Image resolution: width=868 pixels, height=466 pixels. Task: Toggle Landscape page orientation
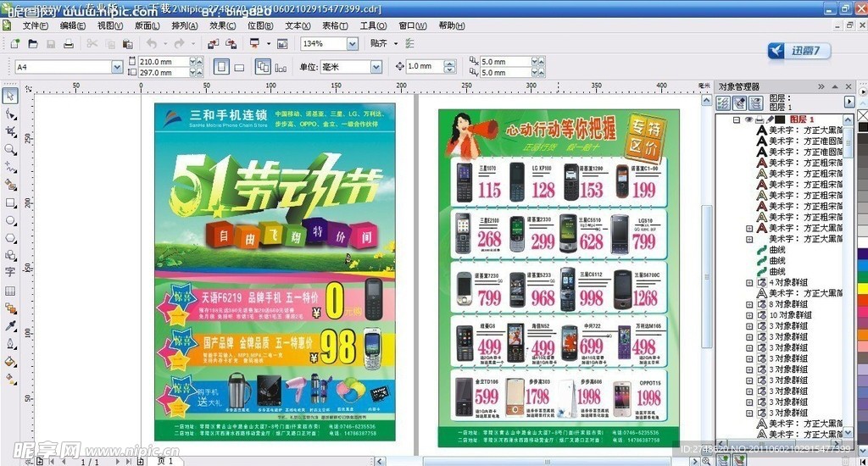coord(239,68)
